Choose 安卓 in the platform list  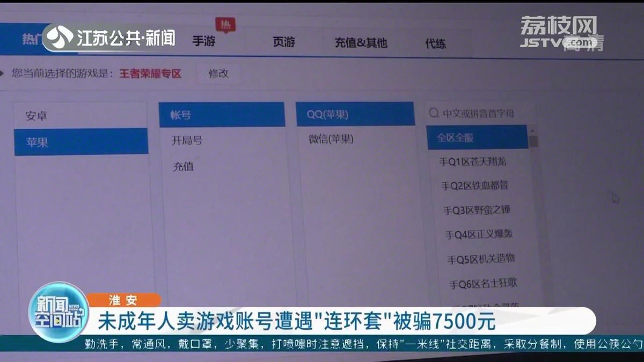[80, 116]
